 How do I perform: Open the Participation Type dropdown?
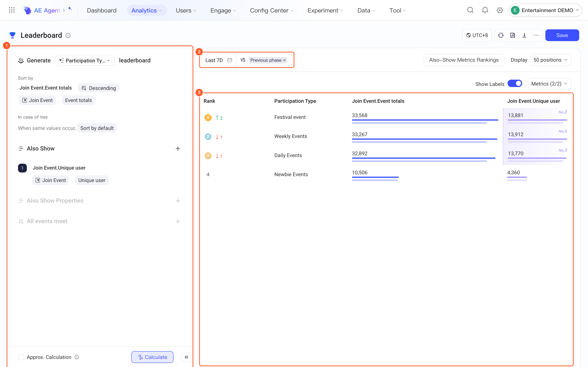[x=85, y=60]
